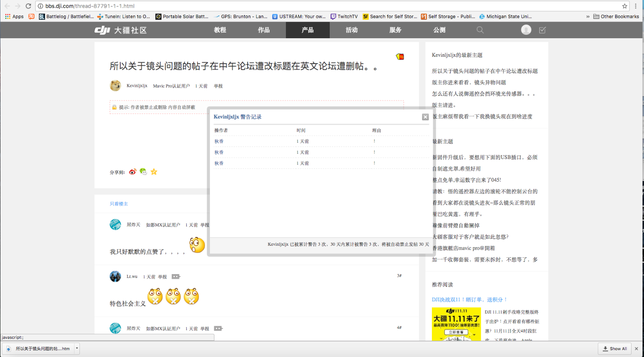The width and height of the screenshot is (644, 357).
Task: Open the search magnifier icon in navbar
Action: (x=480, y=30)
